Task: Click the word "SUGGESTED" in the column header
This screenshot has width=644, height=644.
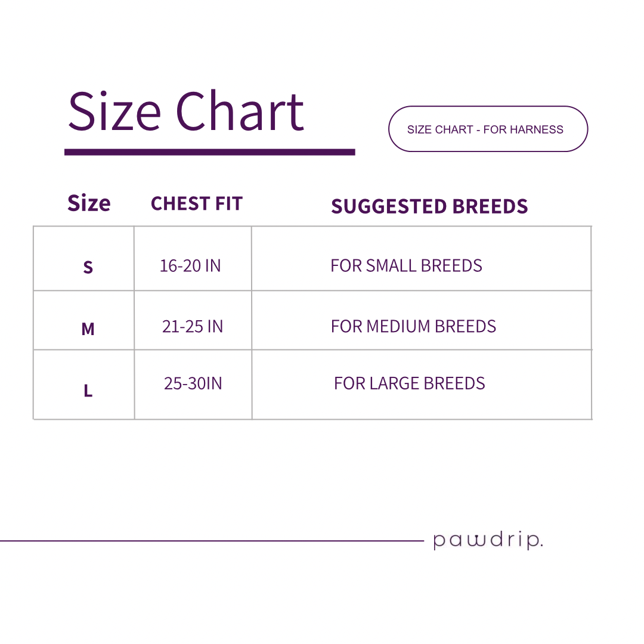Action: pos(388,206)
